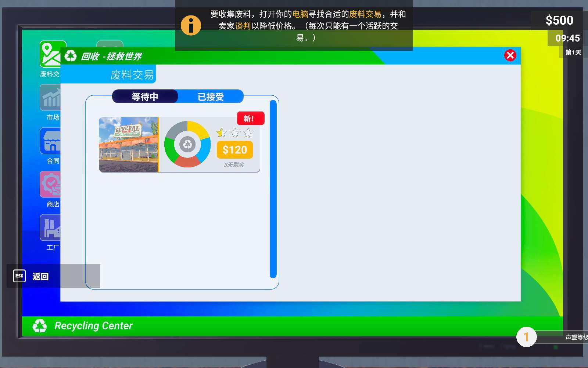This screenshot has height=368, width=588.
Task: Click the 3天剩余 remaining time text
Action: click(x=234, y=165)
